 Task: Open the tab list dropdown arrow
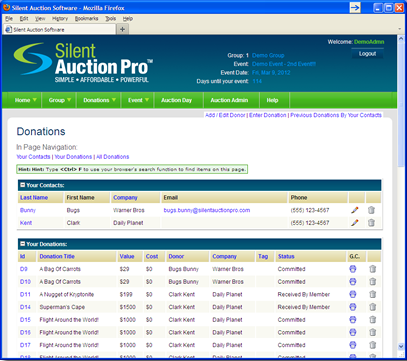(400, 29)
